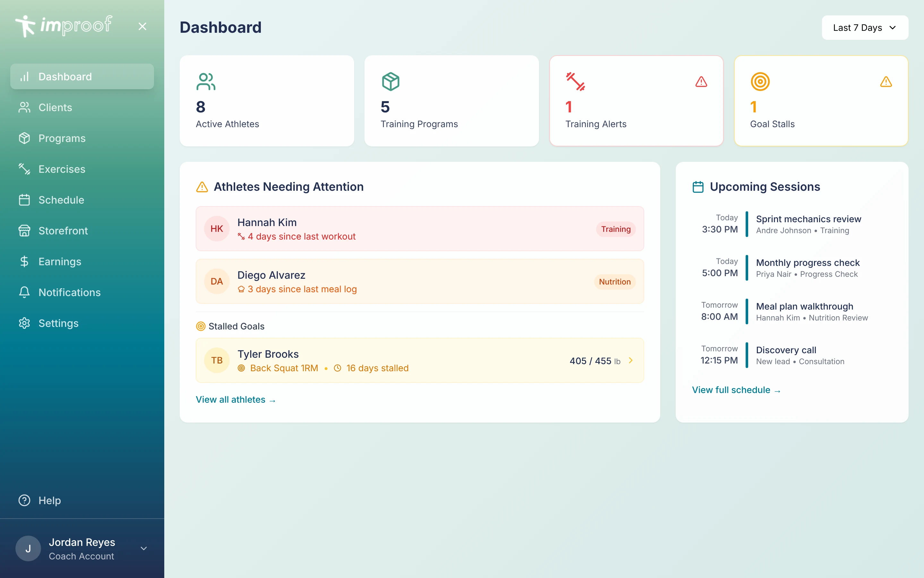The width and height of the screenshot is (924, 578).
Task: Open the Discovery call session
Action: (791, 355)
